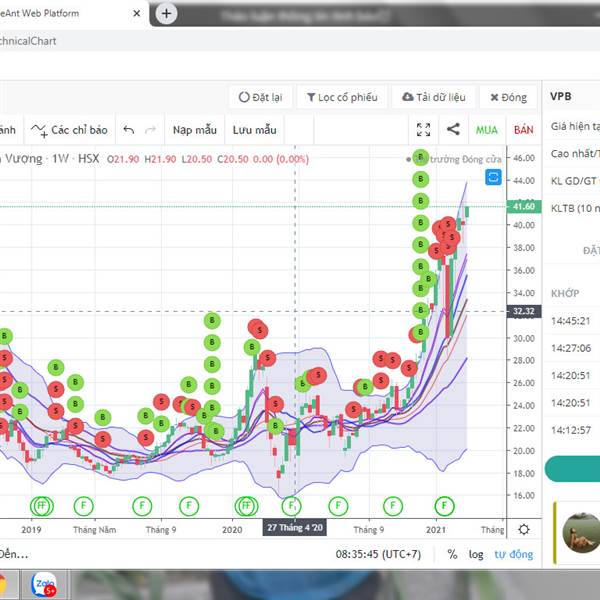This screenshot has height=600, width=600.
Task: Toggle percent scale mode
Action: 452,554
